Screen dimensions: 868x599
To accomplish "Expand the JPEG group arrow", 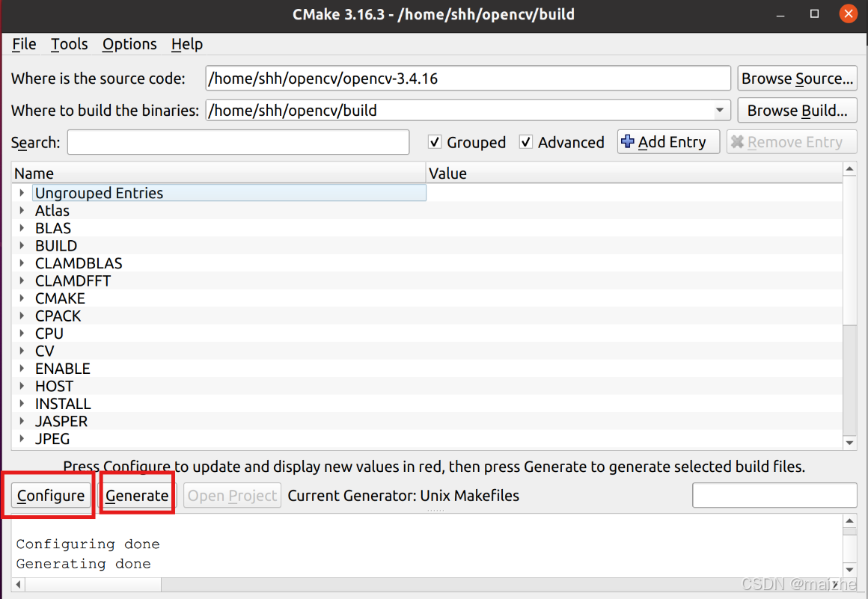I will 22,439.
